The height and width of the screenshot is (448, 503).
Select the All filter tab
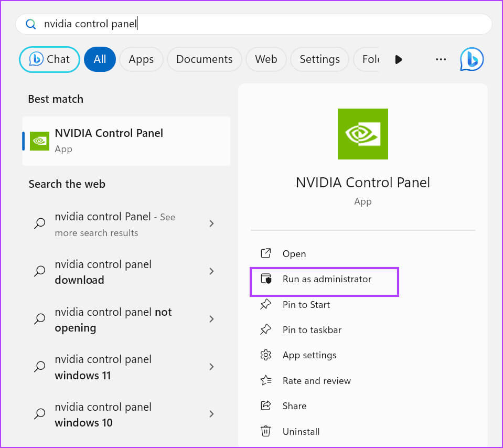(100, 59)
